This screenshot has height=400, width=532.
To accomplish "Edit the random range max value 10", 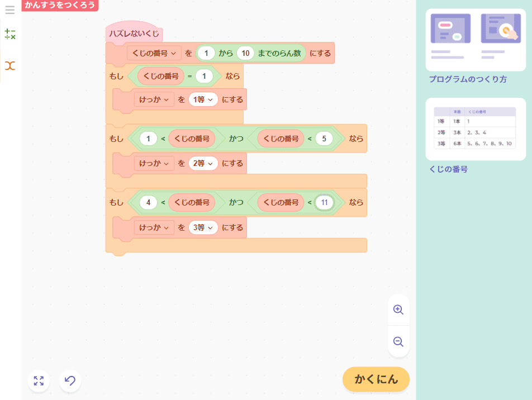I will (x=245, y=53).
